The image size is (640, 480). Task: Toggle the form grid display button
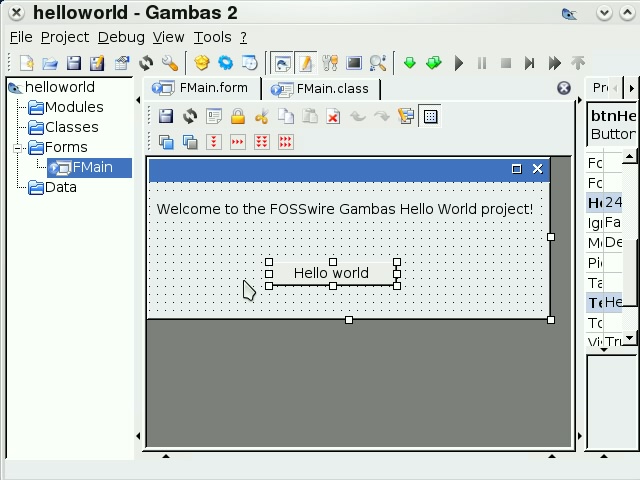point(430,116)
